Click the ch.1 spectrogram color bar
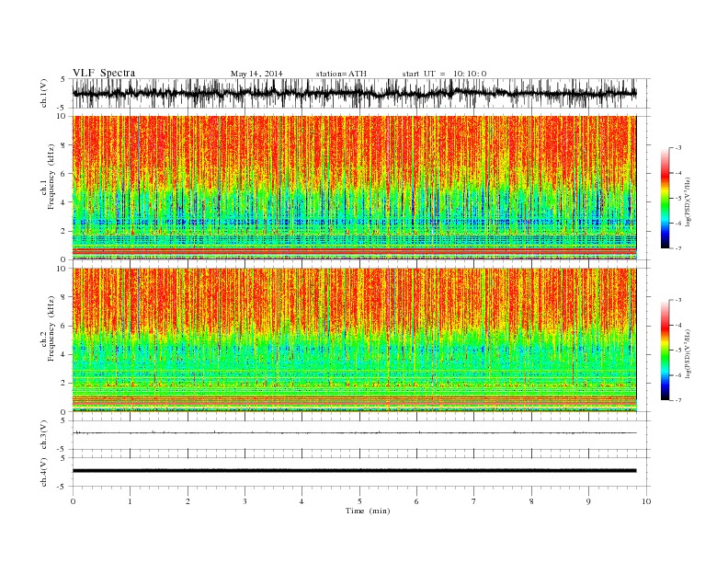Screen dimensions: 728x563 (665, 198)
